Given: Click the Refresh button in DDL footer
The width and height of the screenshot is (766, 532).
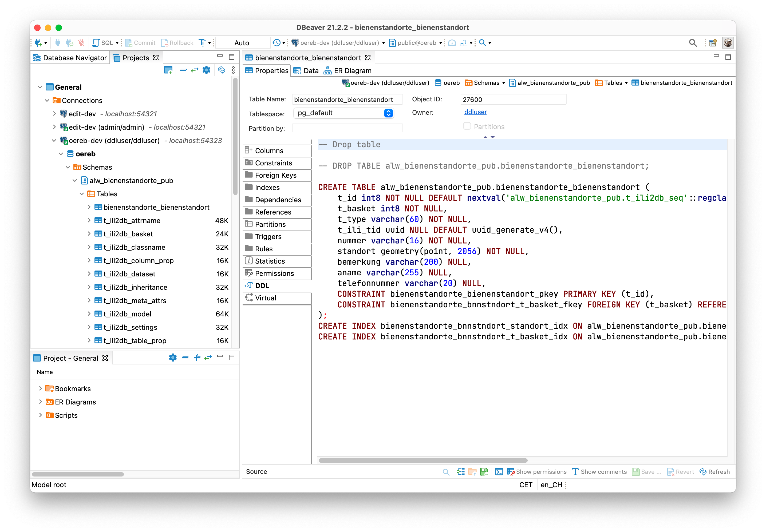Looking at the screenshot, I should (x=715, y=472).
